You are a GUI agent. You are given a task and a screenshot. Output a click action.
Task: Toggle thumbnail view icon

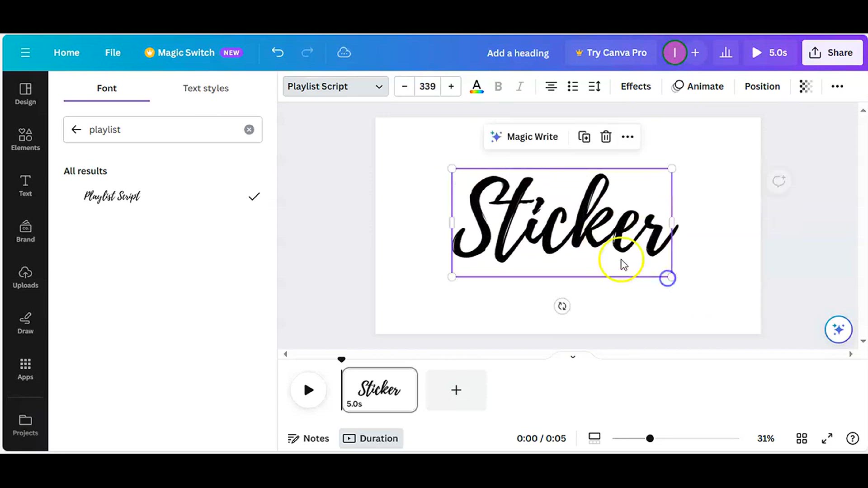point(594,438)
